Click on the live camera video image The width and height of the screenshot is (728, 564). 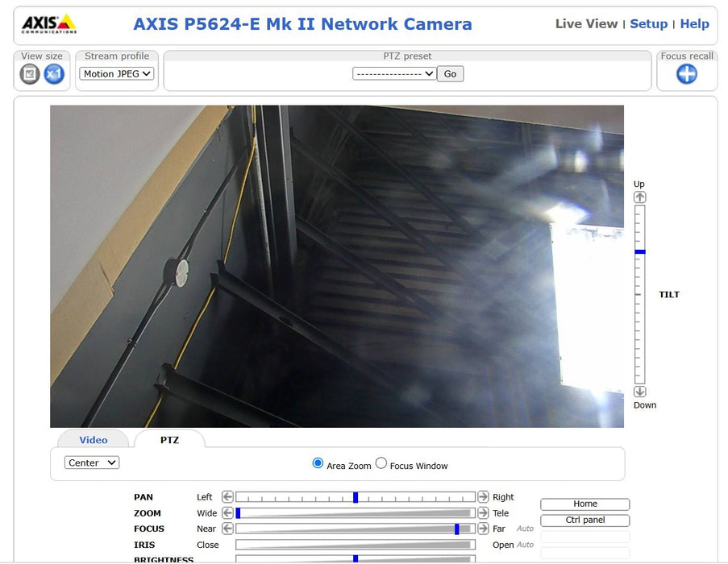tap(337, 266)
